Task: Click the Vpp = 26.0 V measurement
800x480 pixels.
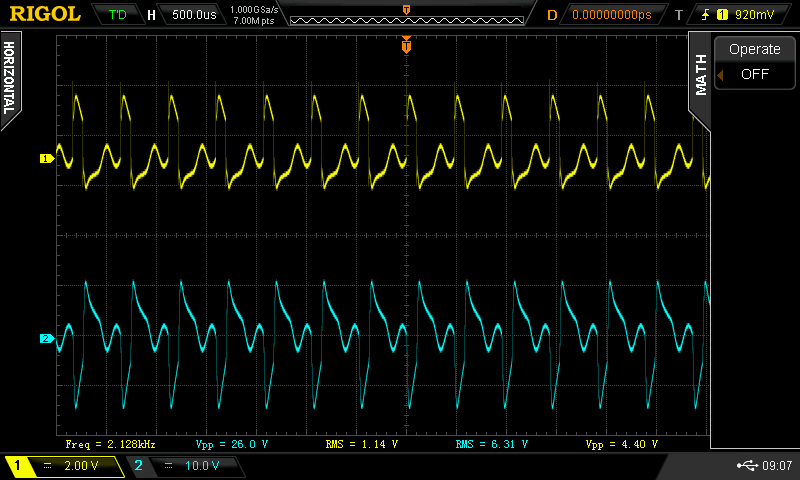Action: click(x=232, y=444)
